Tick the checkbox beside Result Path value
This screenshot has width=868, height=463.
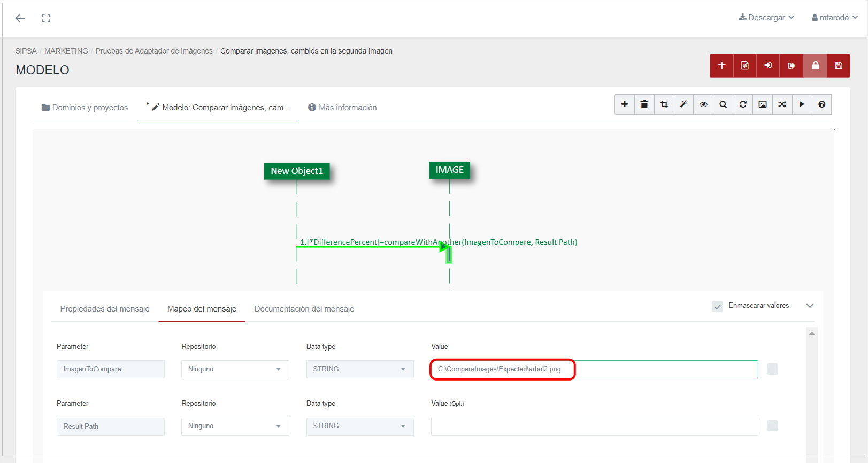tap(772, 426)
